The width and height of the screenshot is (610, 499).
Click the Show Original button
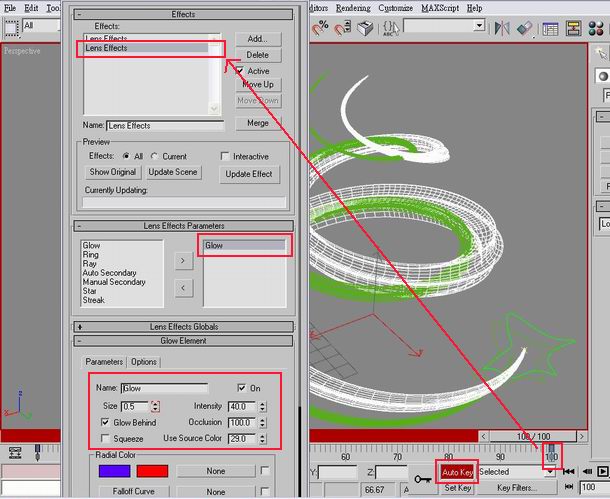[x=112, y=172]
